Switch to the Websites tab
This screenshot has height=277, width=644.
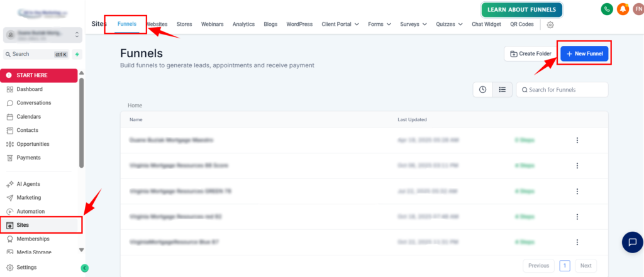pos(157,24)
